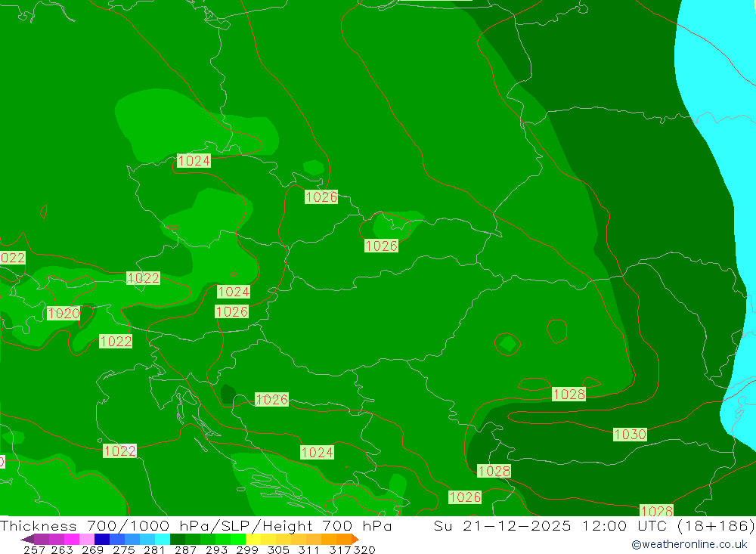Click the '(18+186)' forecast run text
The width and height of the screenshot is (756, 554).
coord(716,525)
